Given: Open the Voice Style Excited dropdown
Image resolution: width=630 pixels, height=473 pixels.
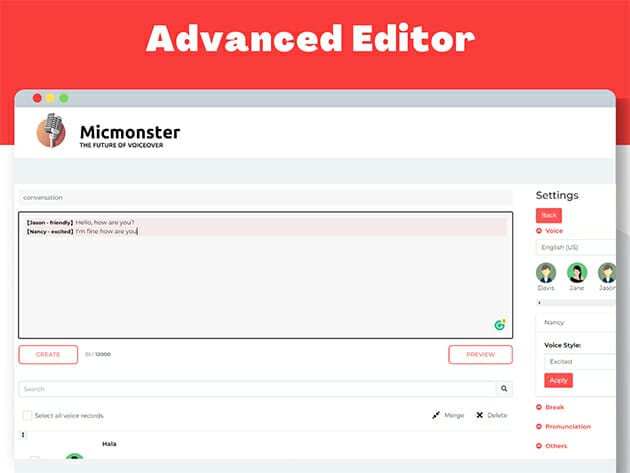Looking at the screenshot, I should (579, 361).
